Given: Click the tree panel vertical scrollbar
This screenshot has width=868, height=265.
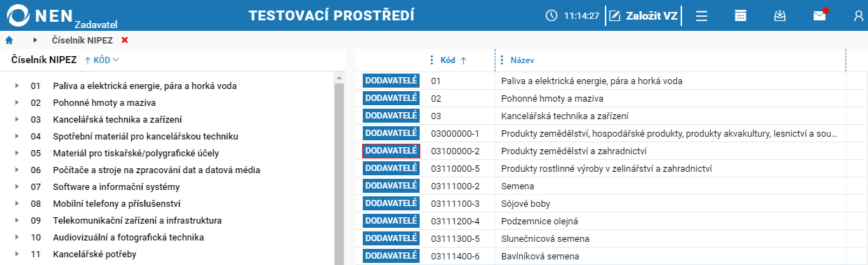Looking at the screenshot, I should (339, 168).
